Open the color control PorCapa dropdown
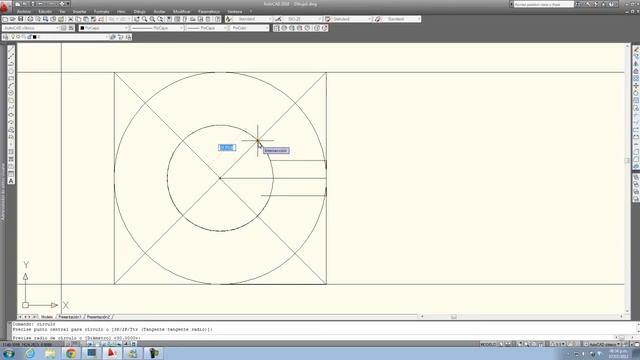The width and height of the screenshot is (640, 360). [x=104, y=28]
